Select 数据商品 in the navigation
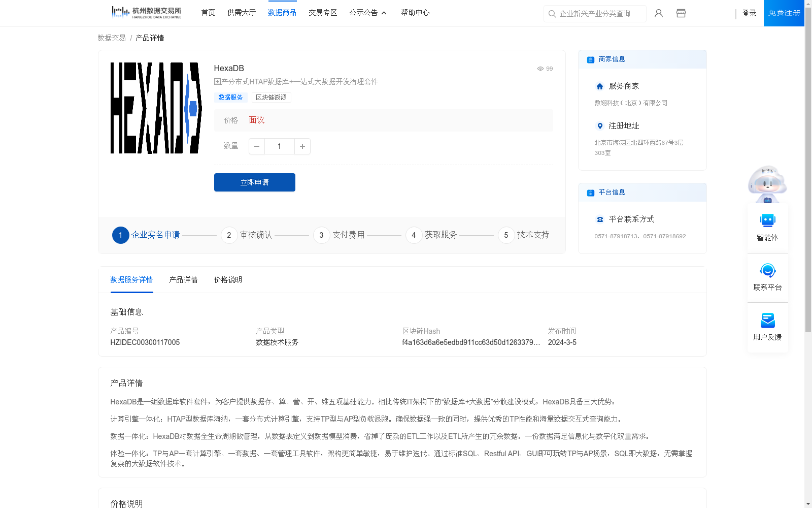 click(x=282, y=13)
